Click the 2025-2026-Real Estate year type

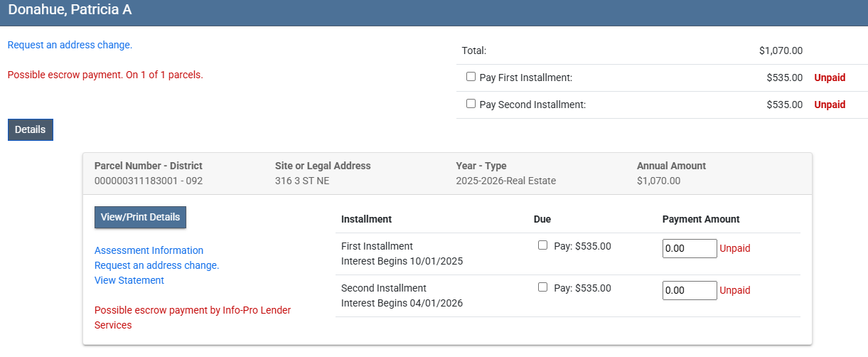[505, 181]
